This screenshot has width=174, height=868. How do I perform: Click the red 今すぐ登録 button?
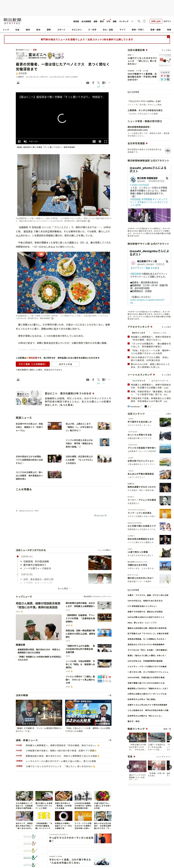[x=33, y=364]
